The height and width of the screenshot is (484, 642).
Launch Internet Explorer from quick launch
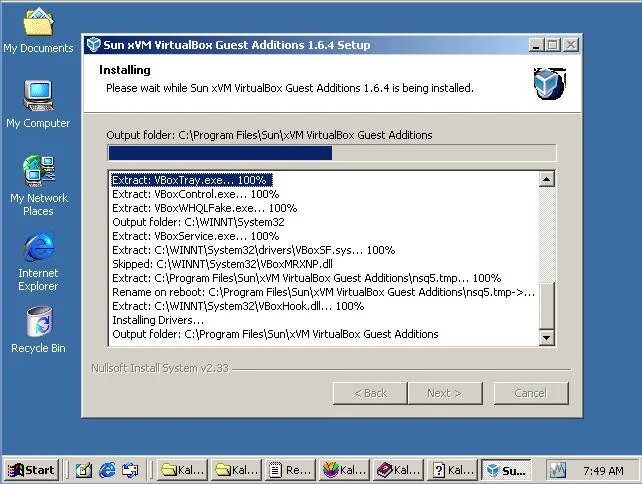coord(107,470)
